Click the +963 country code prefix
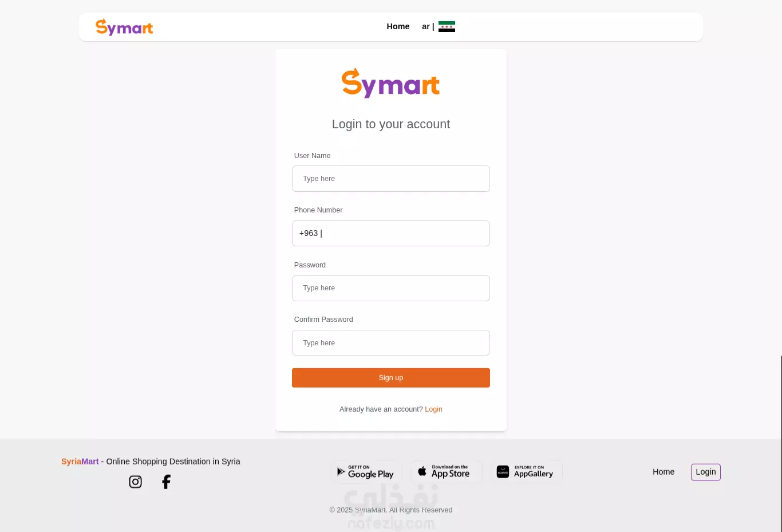 pos(309,233)
